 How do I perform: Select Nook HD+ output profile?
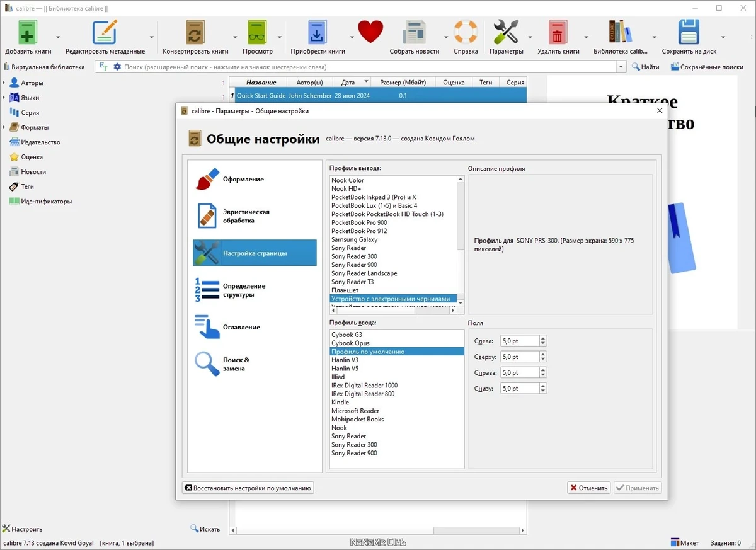tap(393, 188)
